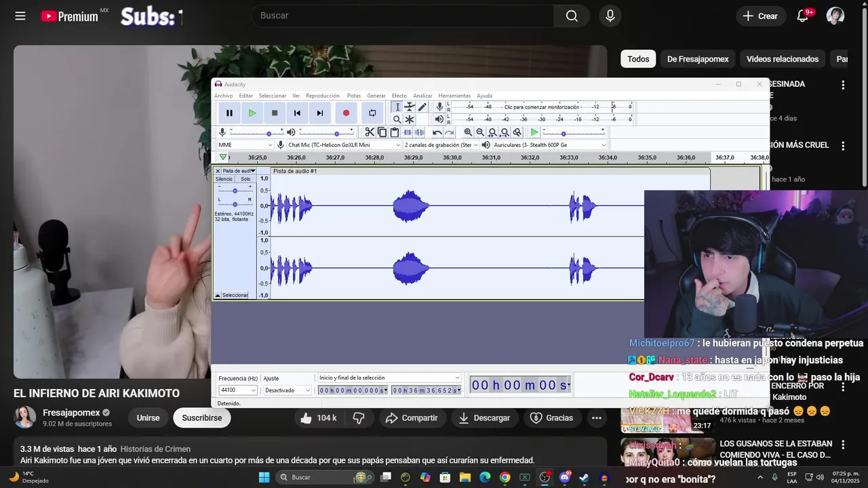868x488 pixels.
Task: Open the Herramientas menu
Action: point(454,96)
